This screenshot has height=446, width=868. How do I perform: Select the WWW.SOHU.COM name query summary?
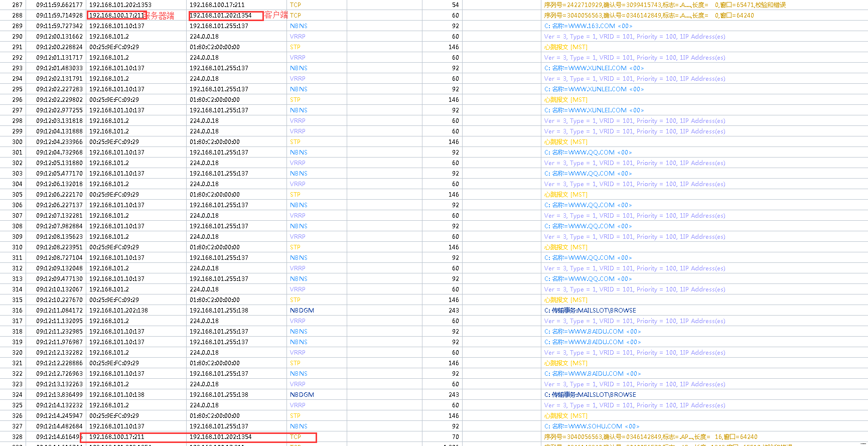[592, 426]
